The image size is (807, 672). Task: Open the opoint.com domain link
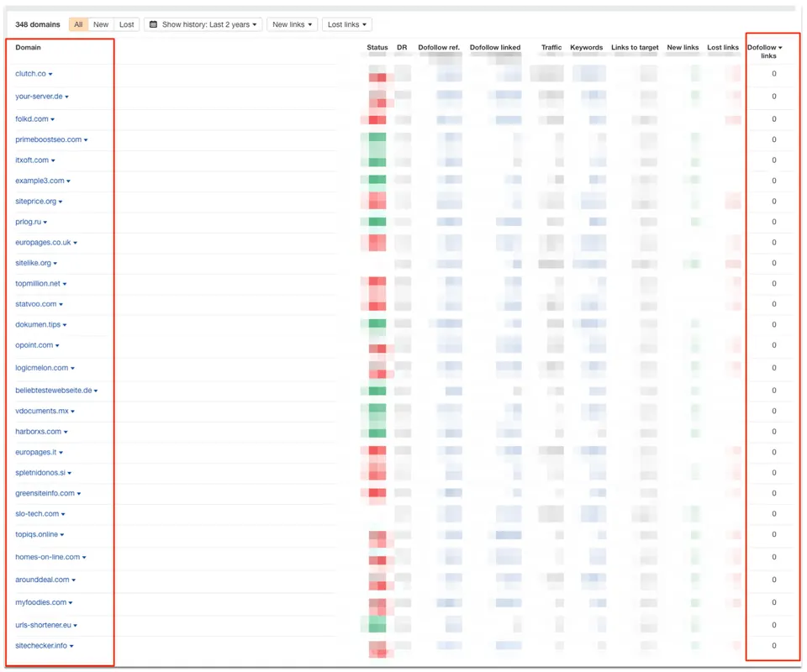pos(34,345)
